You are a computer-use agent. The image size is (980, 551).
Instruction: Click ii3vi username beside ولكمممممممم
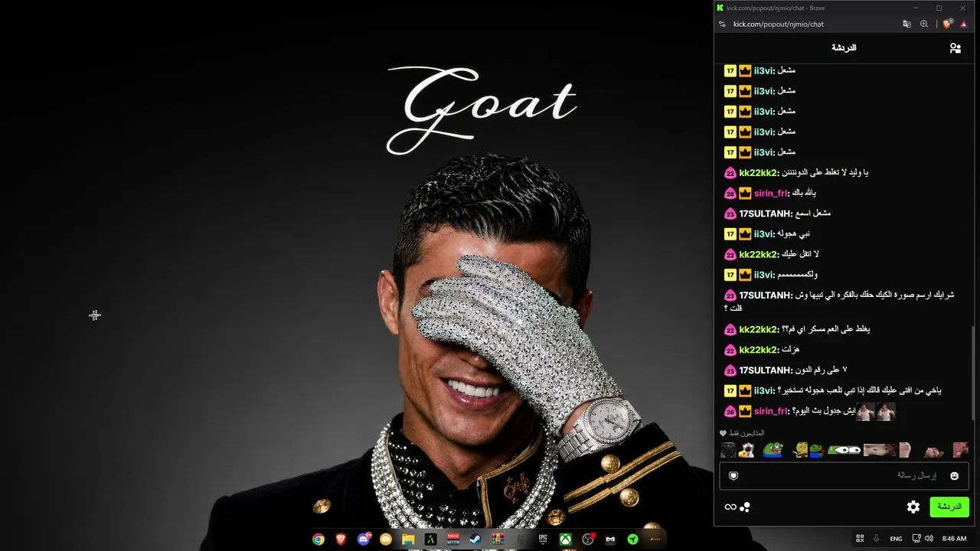point(764,275)
